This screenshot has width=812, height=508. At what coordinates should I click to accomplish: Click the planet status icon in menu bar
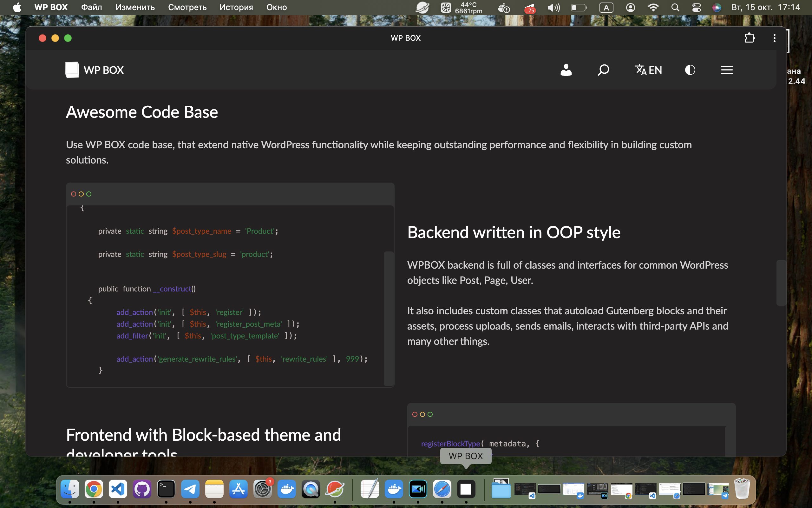click(422, 7)
